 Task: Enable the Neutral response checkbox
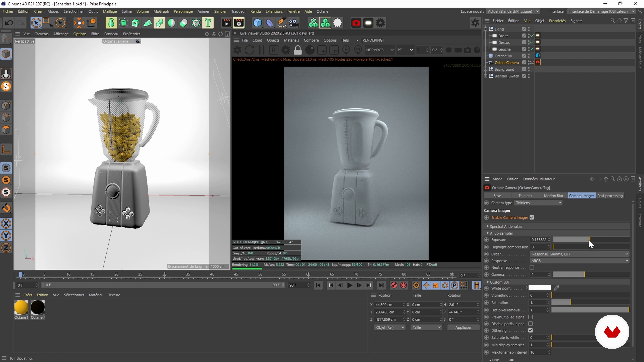point(532,268)
